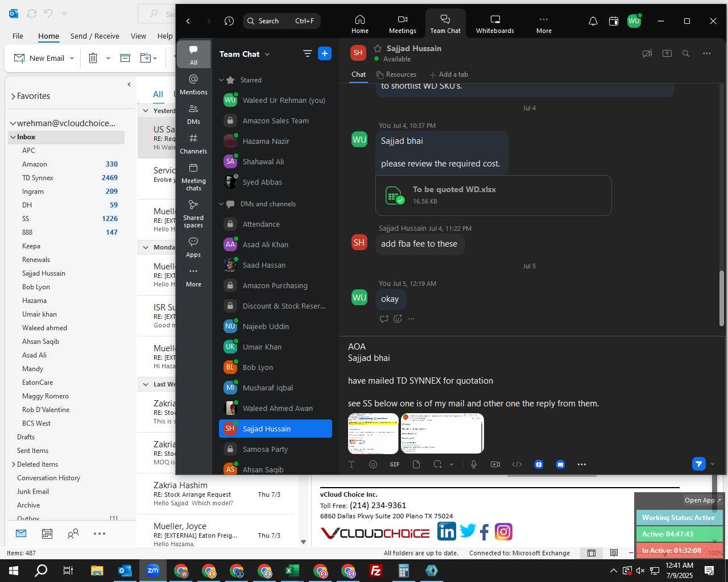Switch to Outlook Calendar view icon
The image size is (728, 582).
tap(47, 533)
